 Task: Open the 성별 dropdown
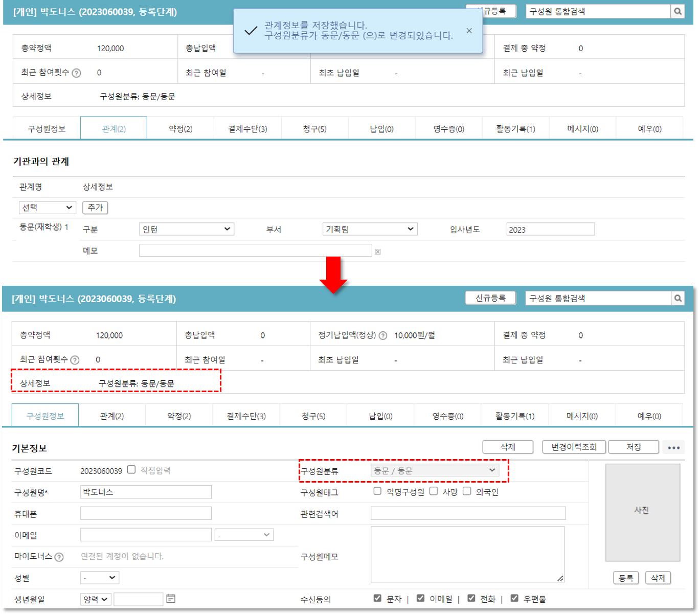[100, 578]
